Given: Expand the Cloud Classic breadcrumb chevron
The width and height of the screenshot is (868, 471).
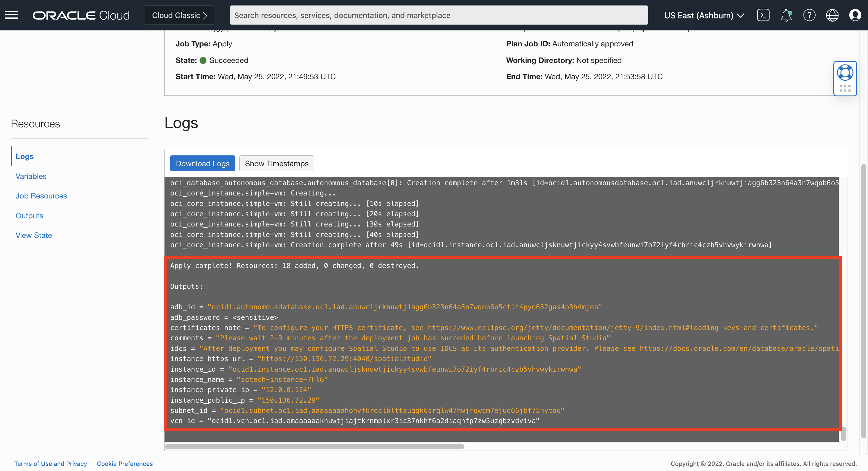Looking at the screenshot, I should [206, 15].
